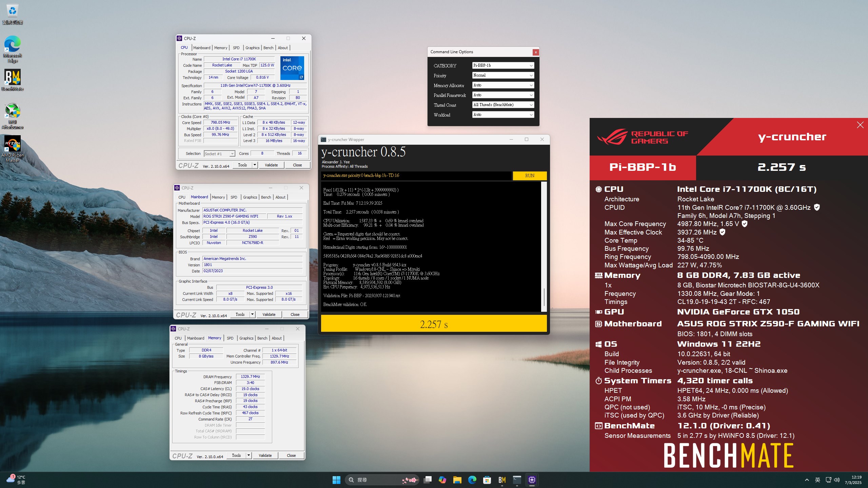Select SPD tab in the Memory CPU-Z window
This screenshot has width=868, height=488.
(x=230, y=338)
